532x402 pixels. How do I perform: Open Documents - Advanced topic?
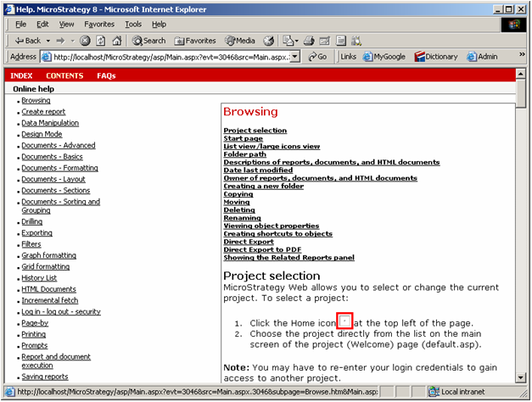click(x=59, y=145)
